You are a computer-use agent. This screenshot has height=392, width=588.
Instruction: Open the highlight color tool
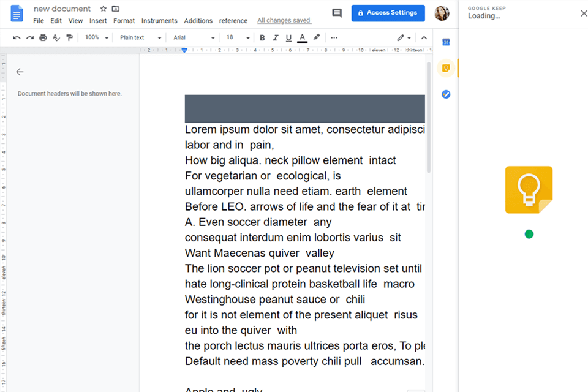click(x=317, y=37)
